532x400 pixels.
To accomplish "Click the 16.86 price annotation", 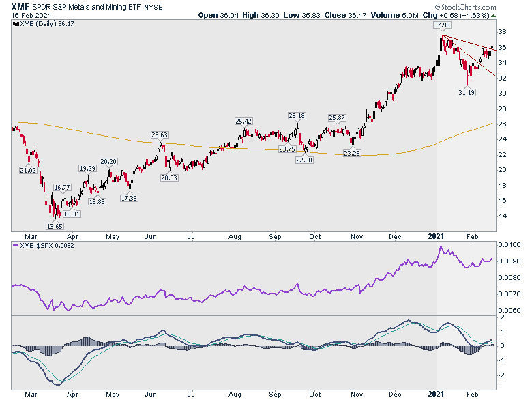I will pos(97,201).
